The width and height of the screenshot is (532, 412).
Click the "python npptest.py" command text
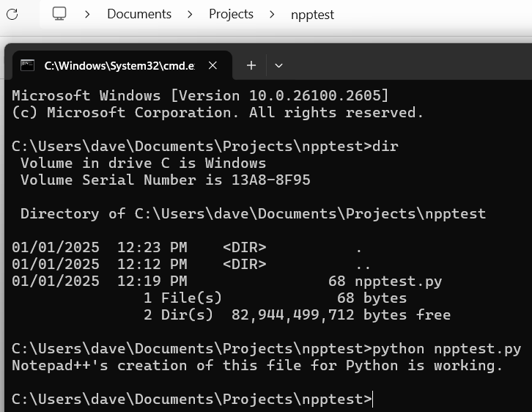pos(447,348)
